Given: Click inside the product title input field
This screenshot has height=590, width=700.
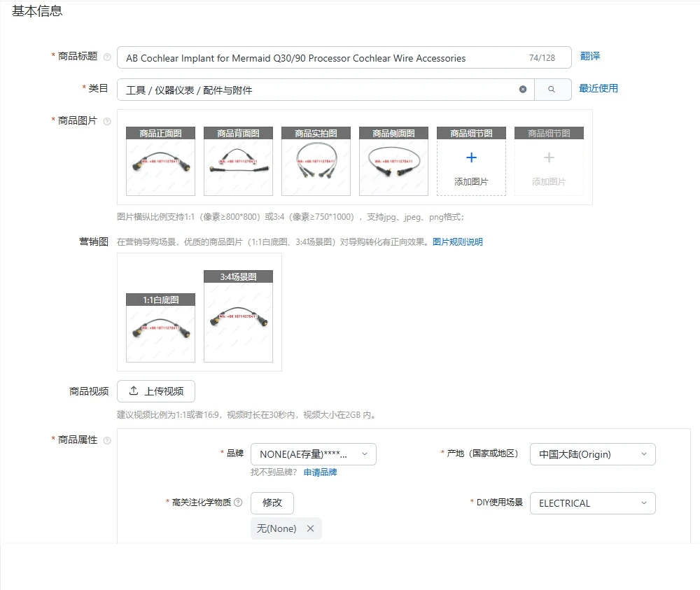Looking at the screenshot, I should tap(315, 58).
